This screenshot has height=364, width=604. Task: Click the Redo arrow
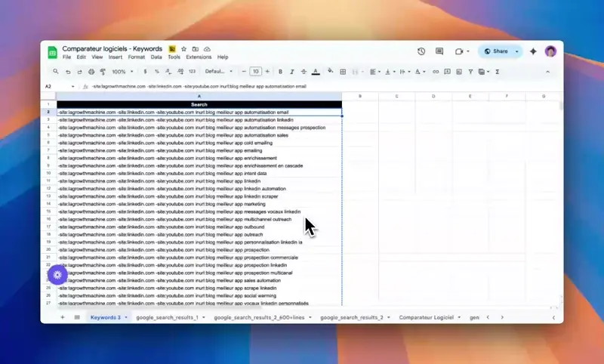[79, 72]
